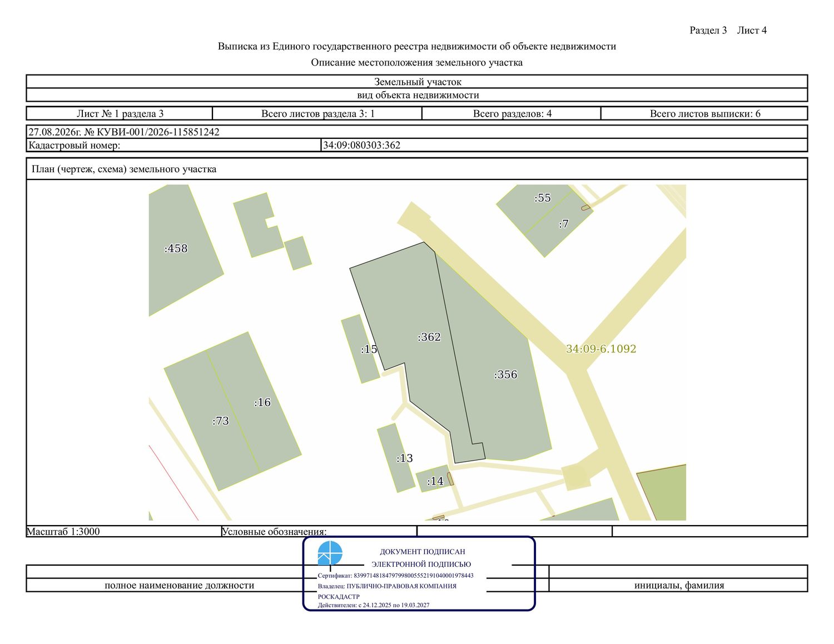Click the blue Roskadastr logo in the signature stamp
The image size is (834, 644).
(x=330, y=553)
